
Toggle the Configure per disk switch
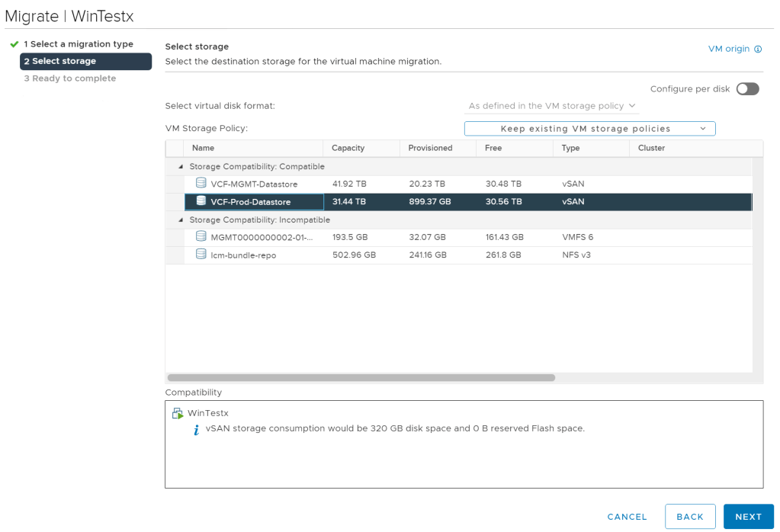747,89
